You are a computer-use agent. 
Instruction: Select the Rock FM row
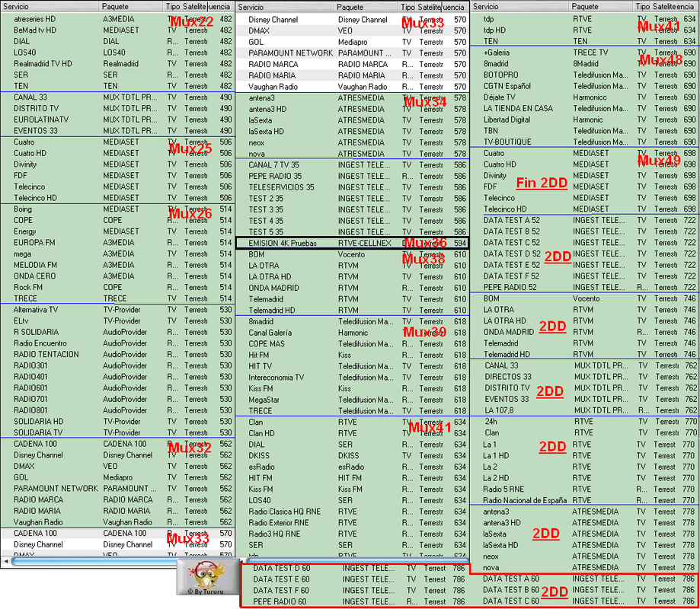click(x=117, y=287)
